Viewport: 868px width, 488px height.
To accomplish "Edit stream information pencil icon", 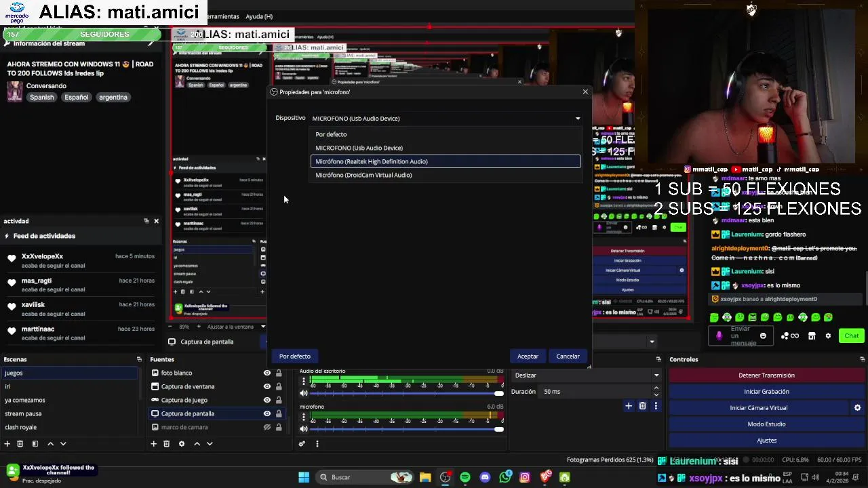I will (x=152, y=43).
